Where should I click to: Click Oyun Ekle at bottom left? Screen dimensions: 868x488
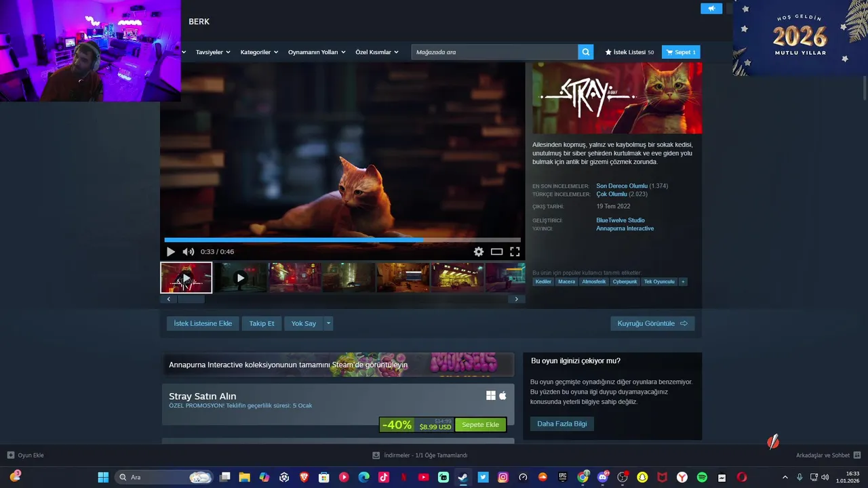pos(25,455)
